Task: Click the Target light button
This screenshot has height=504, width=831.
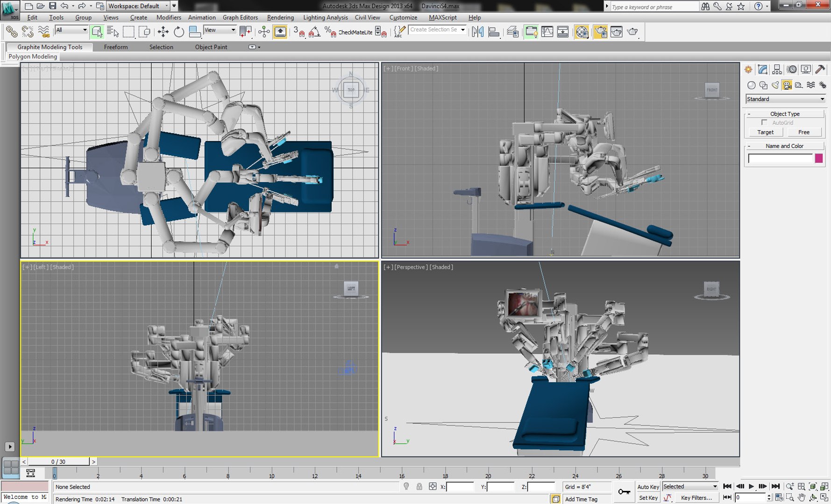Action: [x=765, y=133]
